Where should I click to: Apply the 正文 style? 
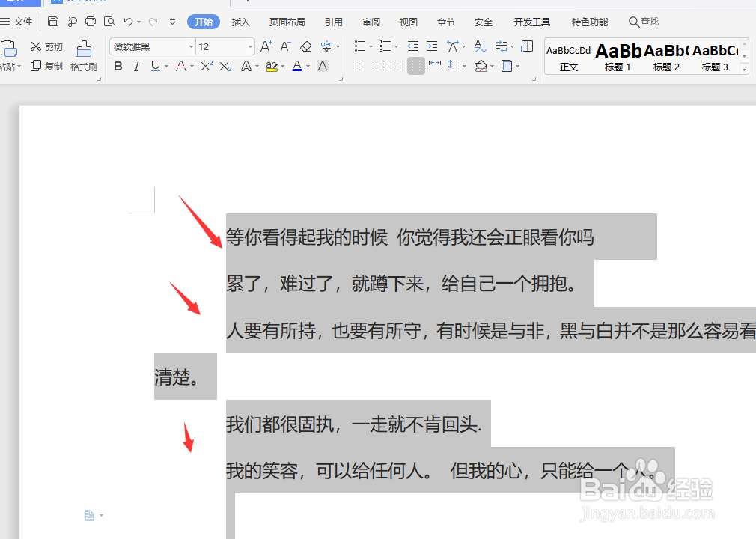tap(568, 57)
